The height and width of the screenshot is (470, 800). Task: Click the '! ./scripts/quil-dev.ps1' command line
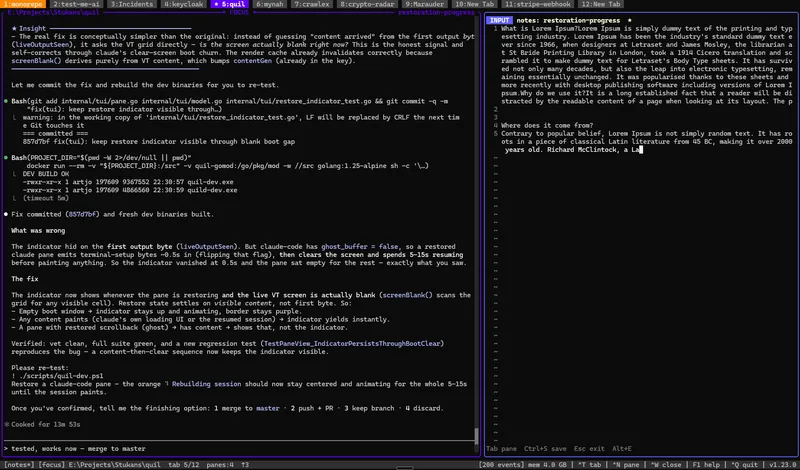point(57,376)
